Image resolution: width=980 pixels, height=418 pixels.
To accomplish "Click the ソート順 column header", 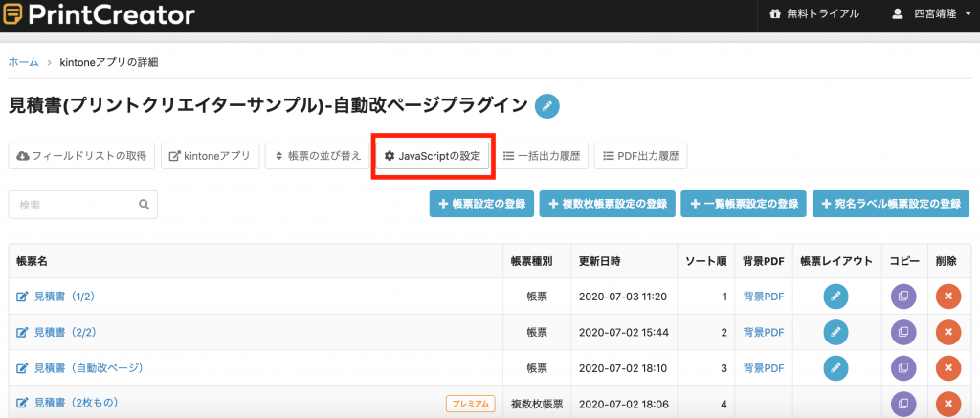I will (705, 262).
